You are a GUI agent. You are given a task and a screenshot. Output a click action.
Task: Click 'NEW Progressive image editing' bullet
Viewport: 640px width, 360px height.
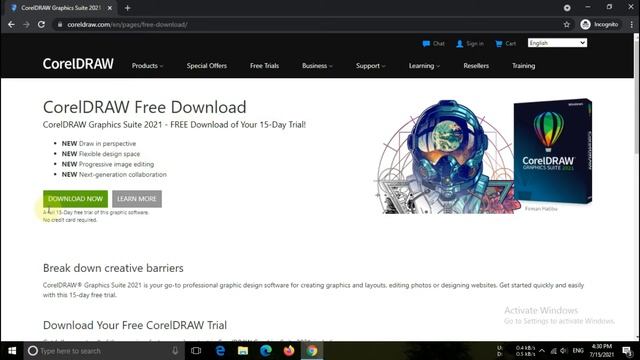point(108,164)
